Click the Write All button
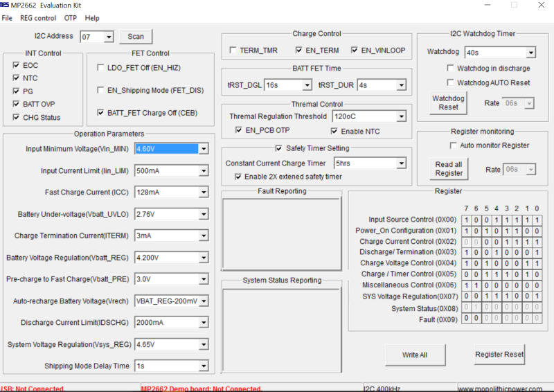Screen dimensions: 554x392 [415, 355]
